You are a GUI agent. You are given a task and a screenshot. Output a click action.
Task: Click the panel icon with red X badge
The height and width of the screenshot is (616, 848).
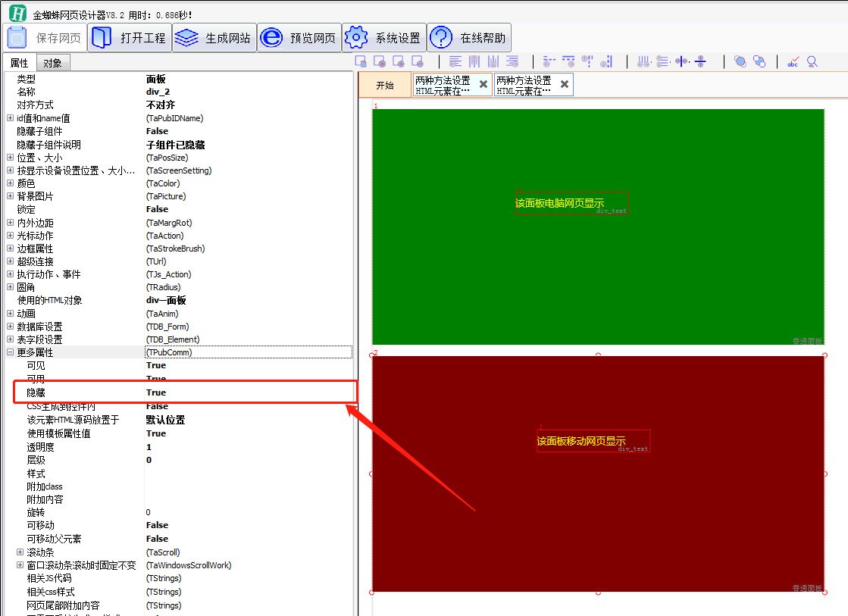tap(380, 61)
